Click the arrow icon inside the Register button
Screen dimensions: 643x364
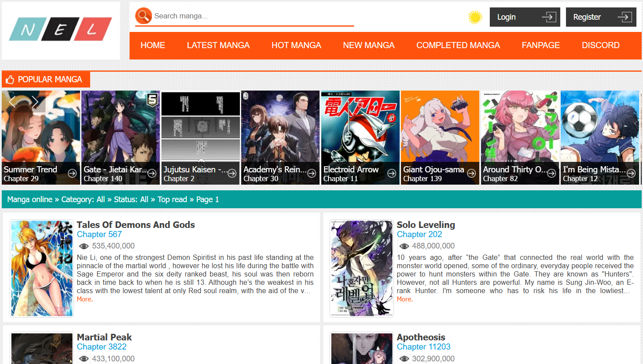point(625,17)
